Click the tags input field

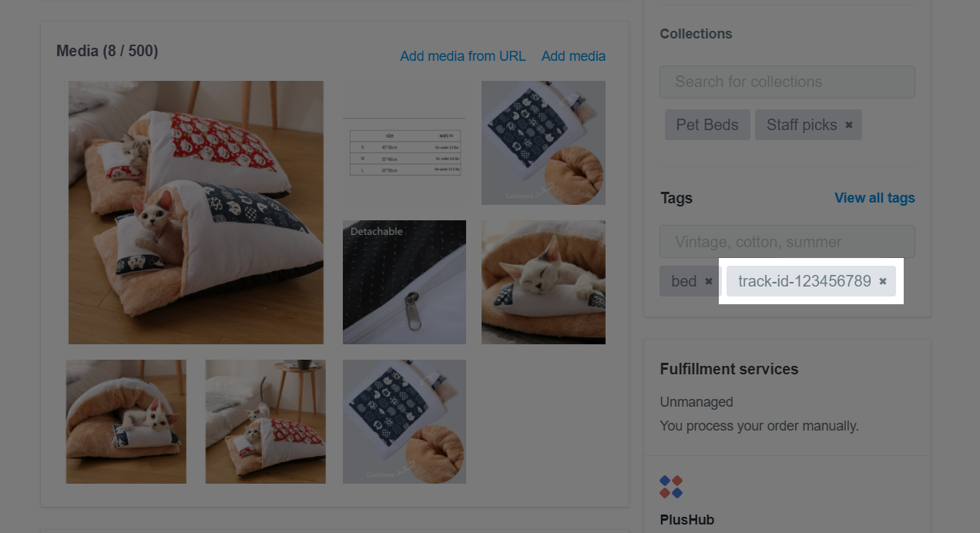(787, 242)
